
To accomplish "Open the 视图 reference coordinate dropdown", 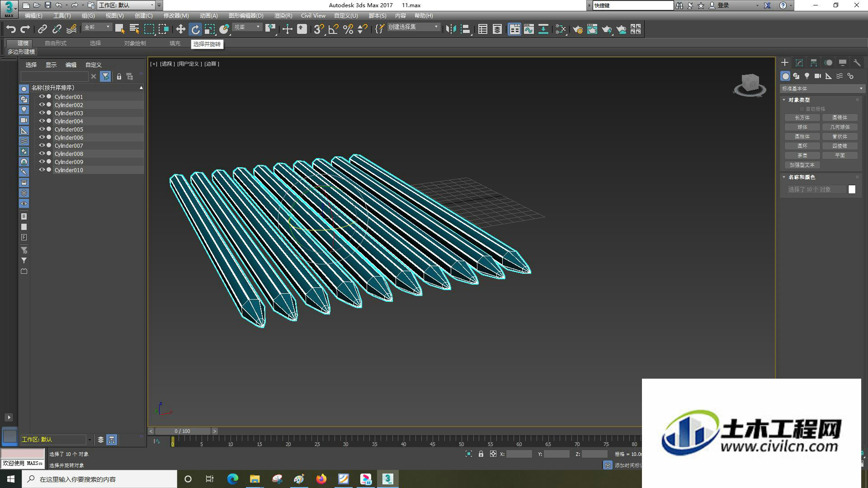I will (247, 27).
